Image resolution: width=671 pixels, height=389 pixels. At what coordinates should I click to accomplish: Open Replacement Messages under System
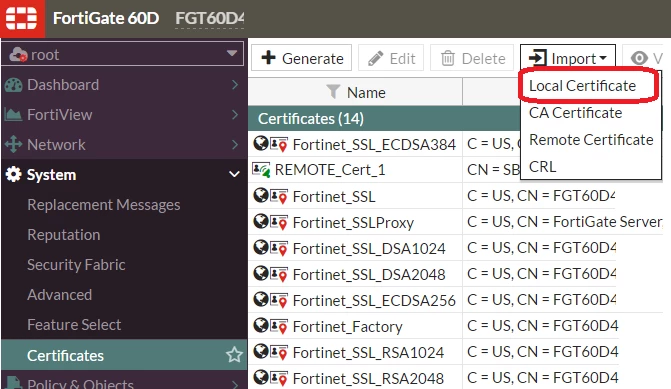click(104, 205)
